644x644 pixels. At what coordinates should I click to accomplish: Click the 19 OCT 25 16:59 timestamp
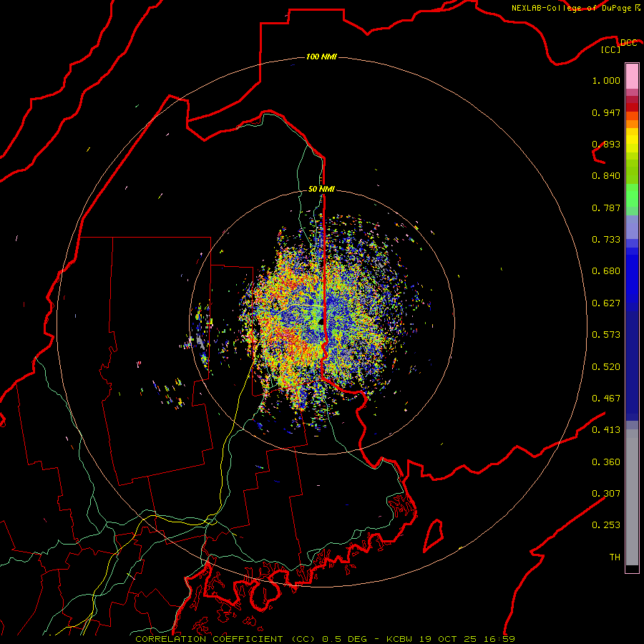(x=467, y=639)
